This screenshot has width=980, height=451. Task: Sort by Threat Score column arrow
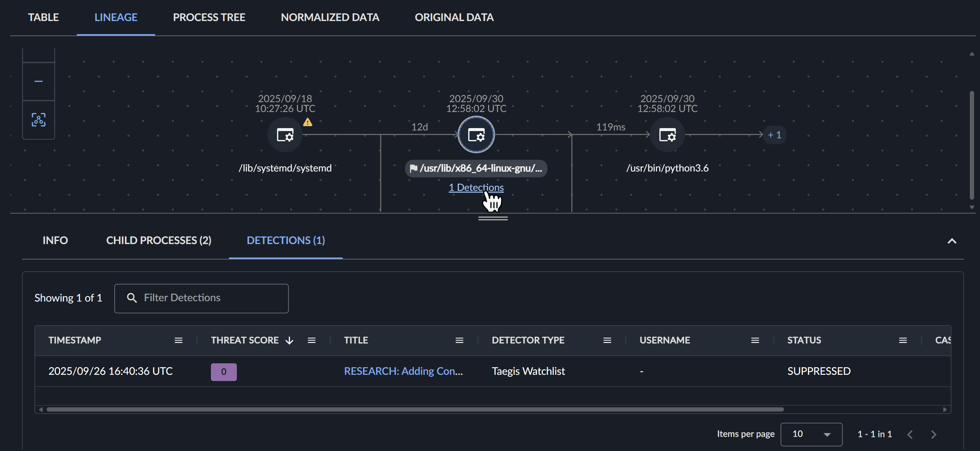(x=289, y=340)
